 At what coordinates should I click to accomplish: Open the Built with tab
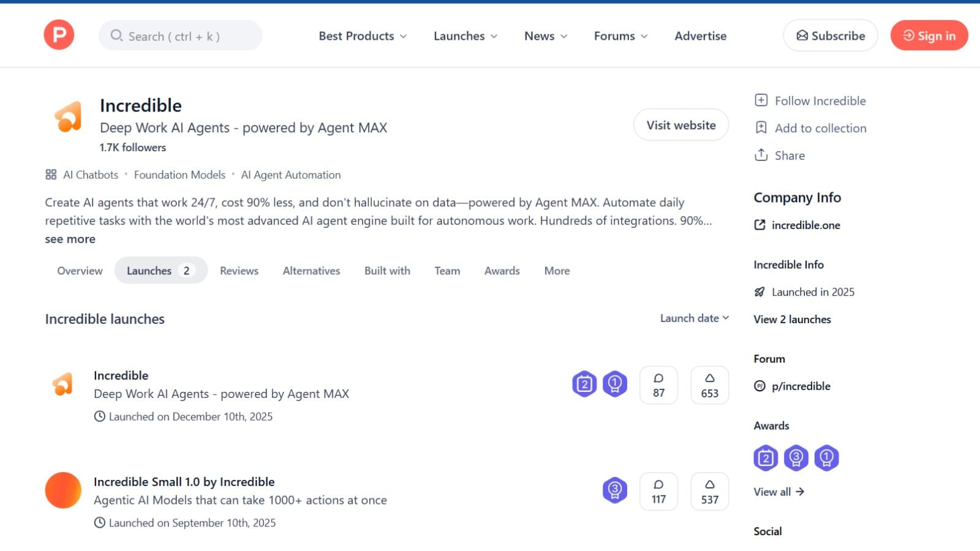(x=387, y=271)
